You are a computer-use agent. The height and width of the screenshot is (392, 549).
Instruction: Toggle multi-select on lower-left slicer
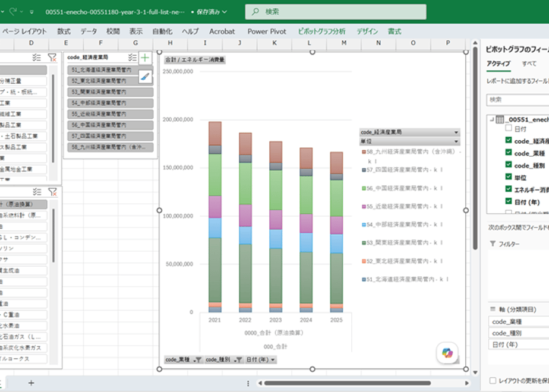pos(37,192)
